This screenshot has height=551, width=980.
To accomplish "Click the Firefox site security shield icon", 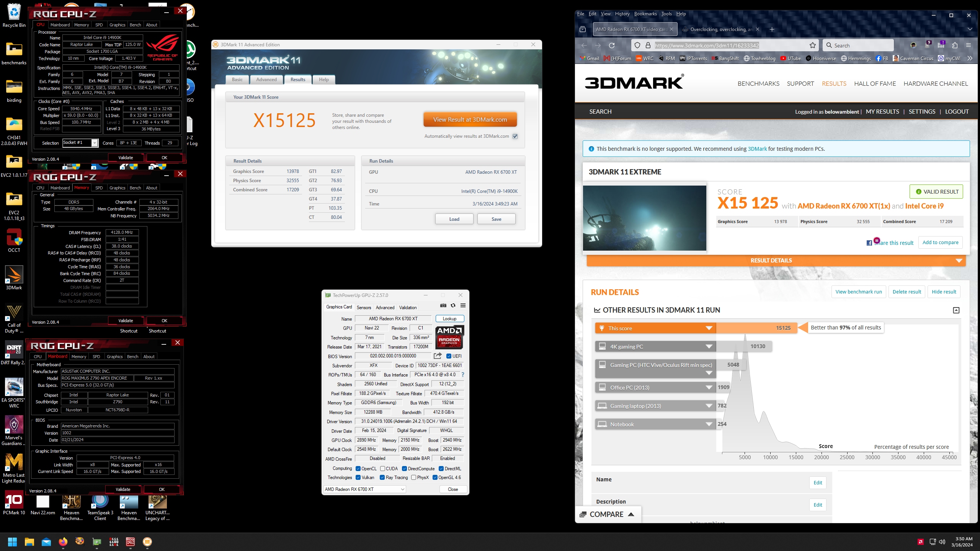I will tap(637, 46).
